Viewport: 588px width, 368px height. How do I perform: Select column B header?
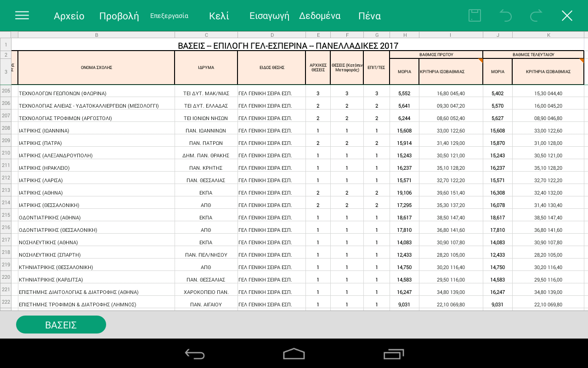click(96, 34)
